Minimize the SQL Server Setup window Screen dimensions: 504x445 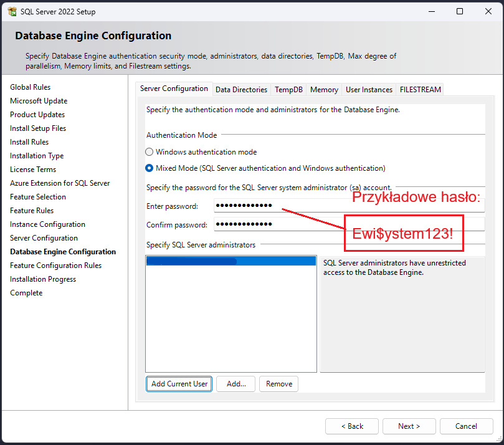click(431, 11)
